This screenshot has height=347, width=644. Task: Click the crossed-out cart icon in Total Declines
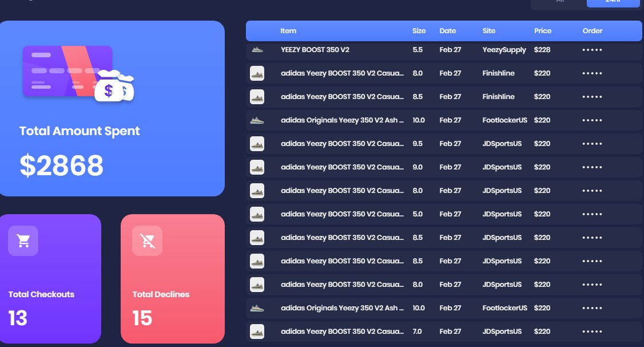148,241
